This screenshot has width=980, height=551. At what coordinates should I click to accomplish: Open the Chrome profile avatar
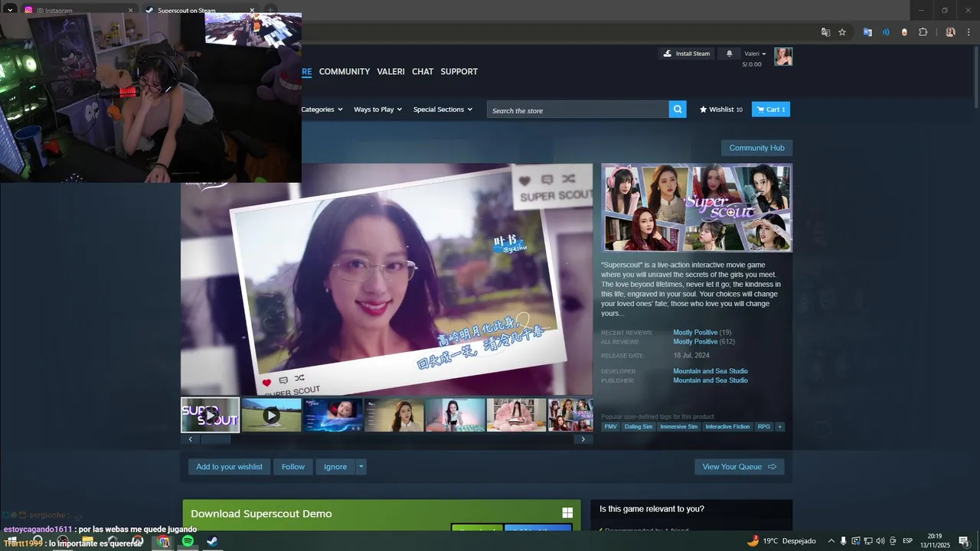pos(950,32)
